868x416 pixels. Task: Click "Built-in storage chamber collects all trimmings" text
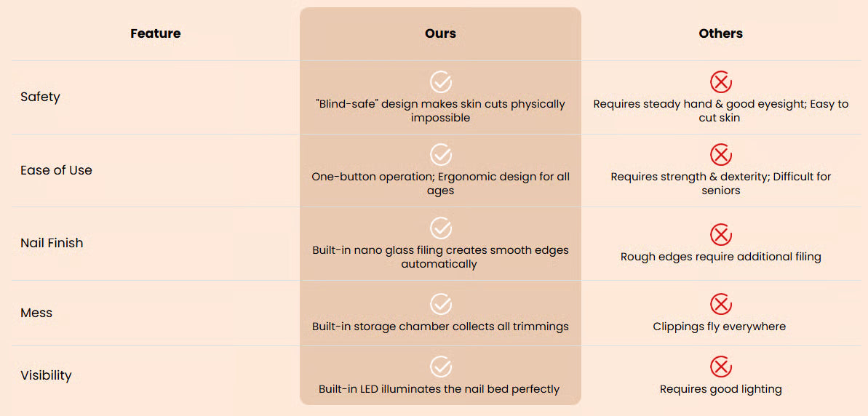pos(440,327)
